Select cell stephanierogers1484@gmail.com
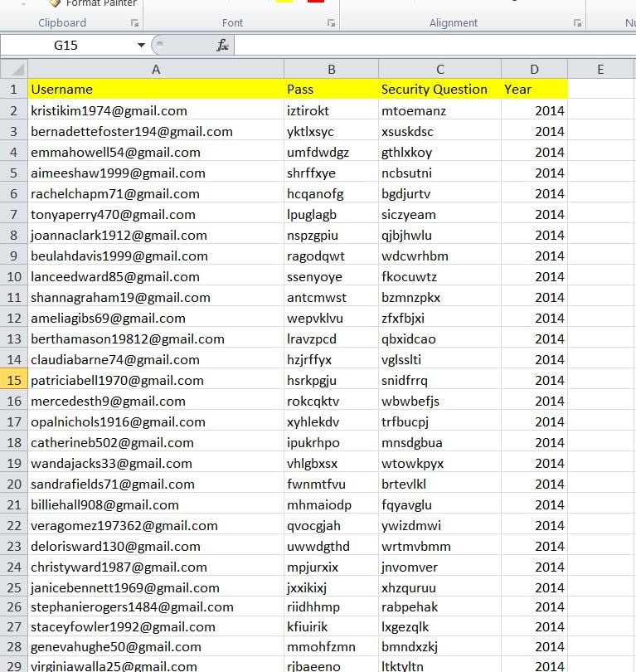The width and height of the screenshot is (636, 672). tap(156, 606)
